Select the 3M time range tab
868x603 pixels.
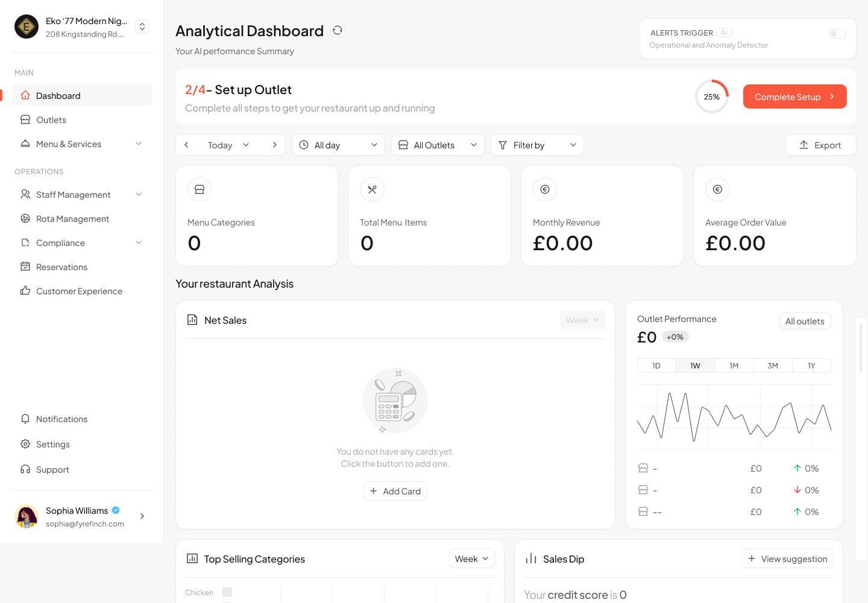pyautogui.click(x=773, y=365)
